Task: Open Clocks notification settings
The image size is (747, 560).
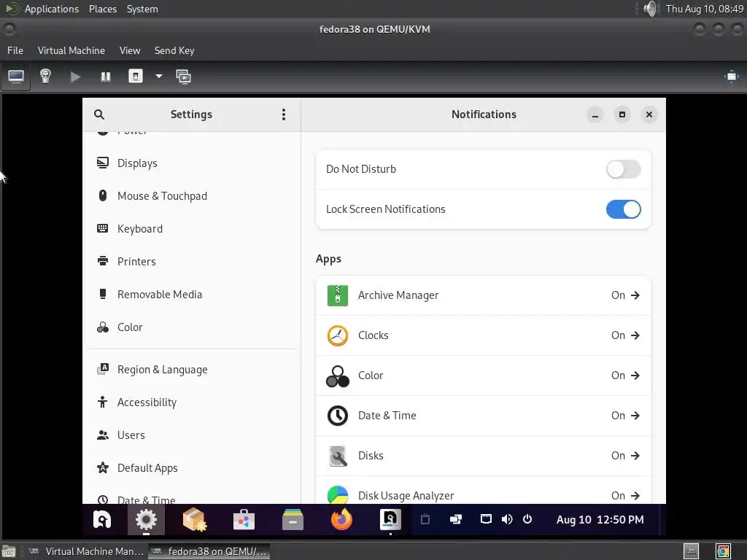Action: pyautogui.click(x=483, y=335)
